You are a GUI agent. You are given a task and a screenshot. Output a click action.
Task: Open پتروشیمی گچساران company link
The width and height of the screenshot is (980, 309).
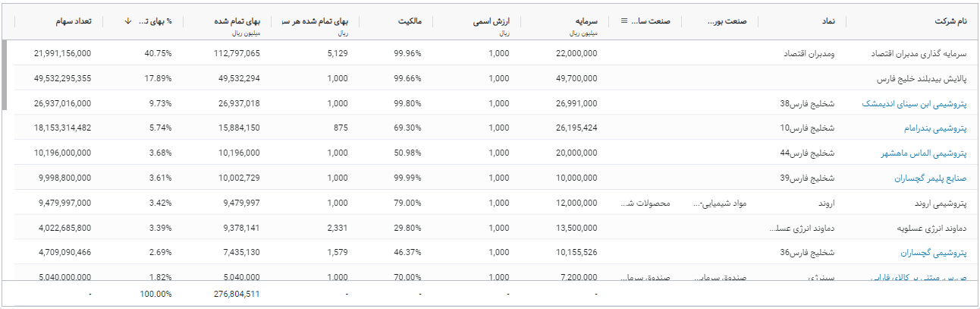[x=934, y=253]
